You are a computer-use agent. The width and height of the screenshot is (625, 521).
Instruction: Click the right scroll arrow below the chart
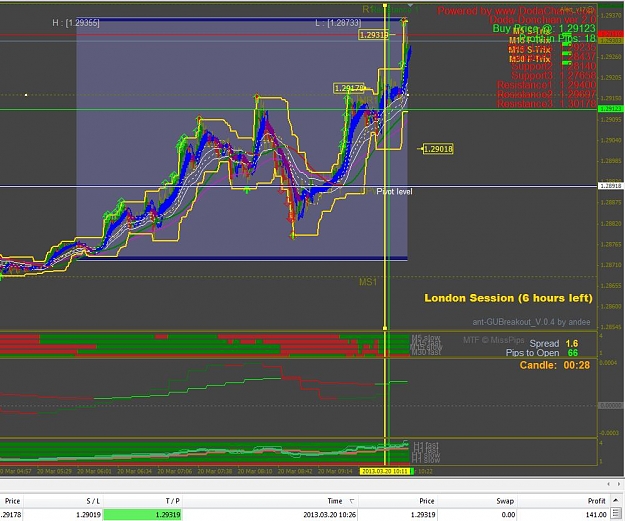(619, 484)
